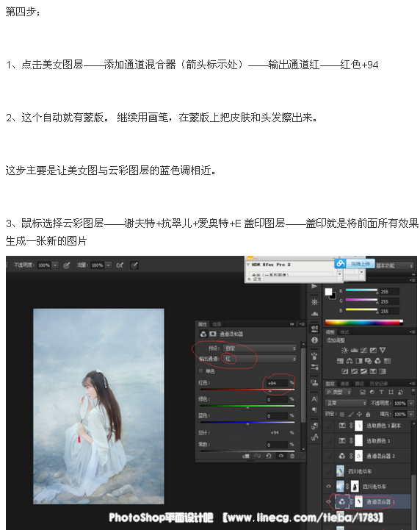420x530 pixels.
Task: Filter layers by type (T) layers
Action: [381, 392]
